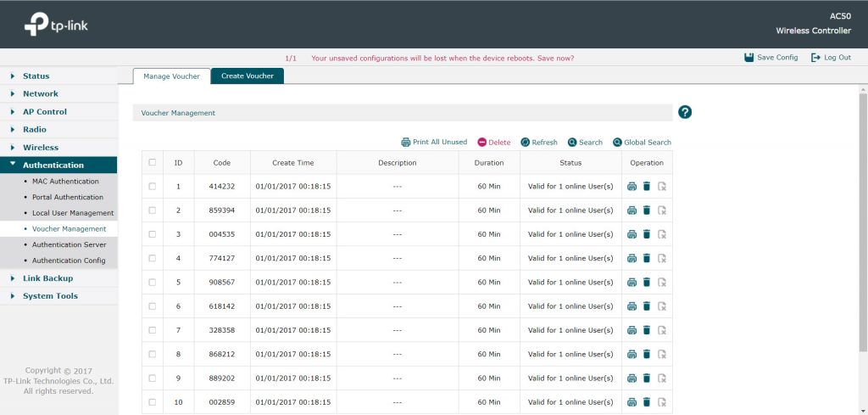Open the Global Search tool

[617, 143]
